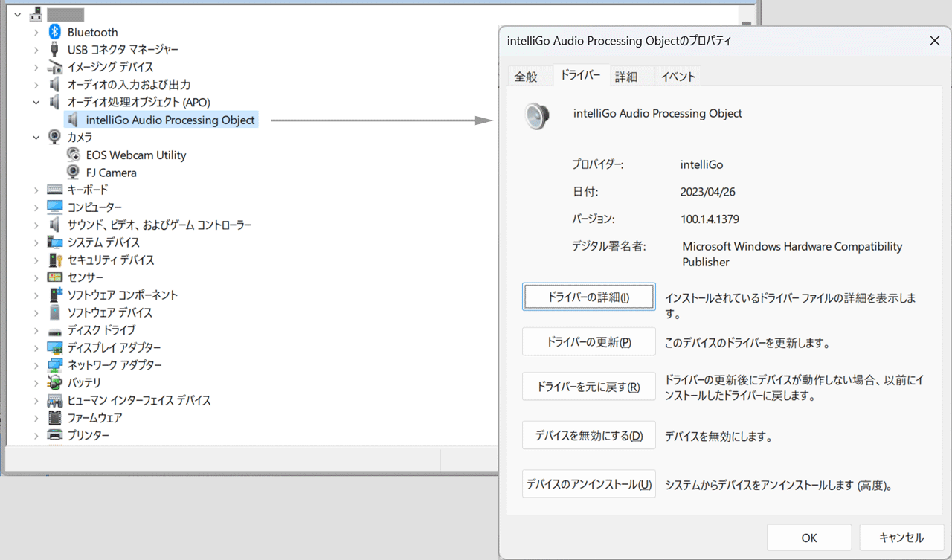Expand the USB コネクタ マネージャー node
The width and height of the screenshot is (952, 560).
(x=36, y=49)
